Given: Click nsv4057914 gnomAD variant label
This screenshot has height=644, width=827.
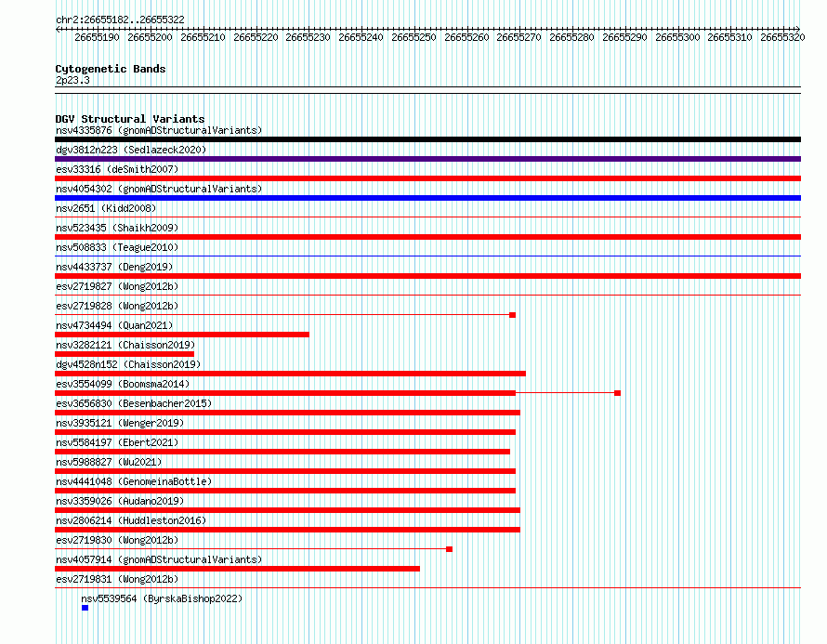Looking at the screenshot, I should click(159, 559).
